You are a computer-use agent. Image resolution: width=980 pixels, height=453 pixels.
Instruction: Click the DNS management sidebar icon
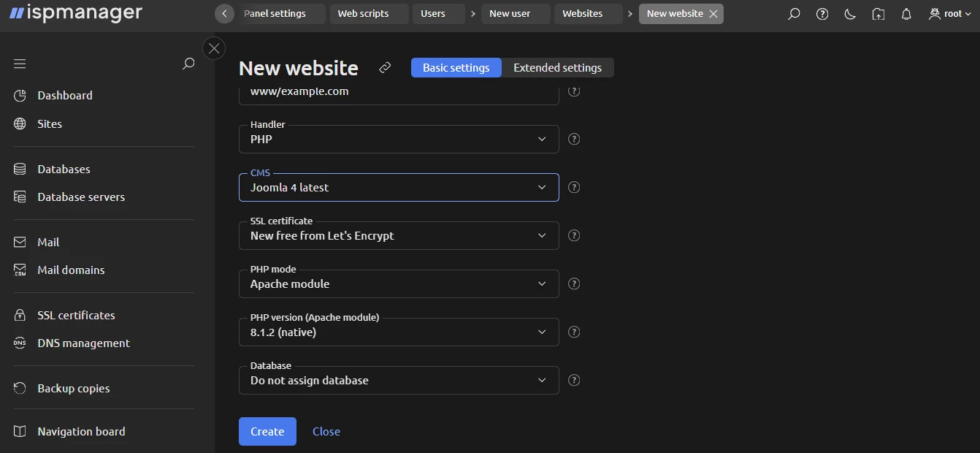pos(20,343)
